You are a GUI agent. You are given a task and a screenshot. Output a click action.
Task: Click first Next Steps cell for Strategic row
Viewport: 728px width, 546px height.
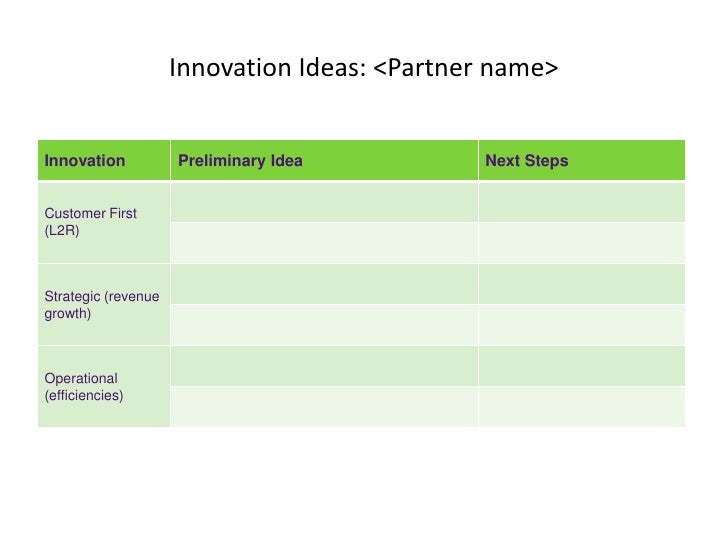582,284
